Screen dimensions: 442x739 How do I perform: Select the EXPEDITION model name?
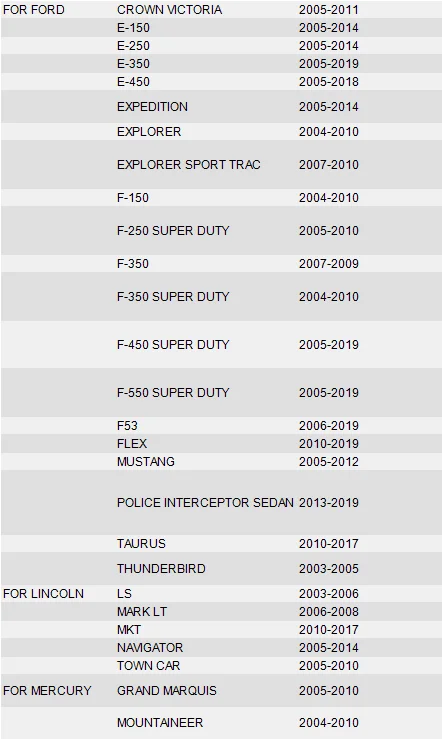point(152,107)
